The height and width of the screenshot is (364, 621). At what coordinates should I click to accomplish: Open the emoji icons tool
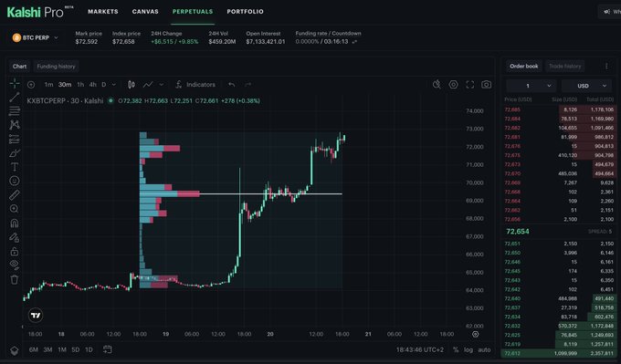coord(15,181)
